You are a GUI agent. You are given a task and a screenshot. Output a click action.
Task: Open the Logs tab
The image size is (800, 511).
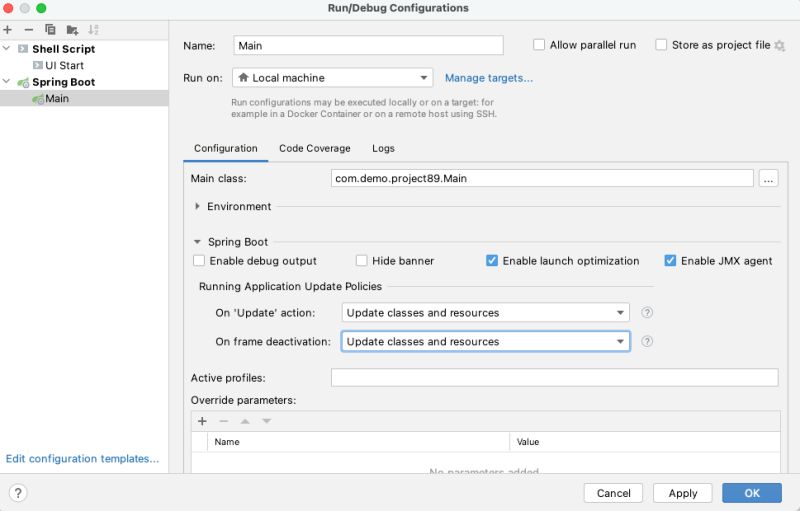[x=383, y=148]
